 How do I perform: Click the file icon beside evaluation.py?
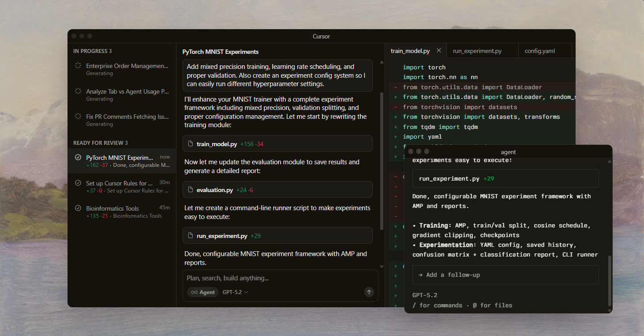click(x=191, y=189)
